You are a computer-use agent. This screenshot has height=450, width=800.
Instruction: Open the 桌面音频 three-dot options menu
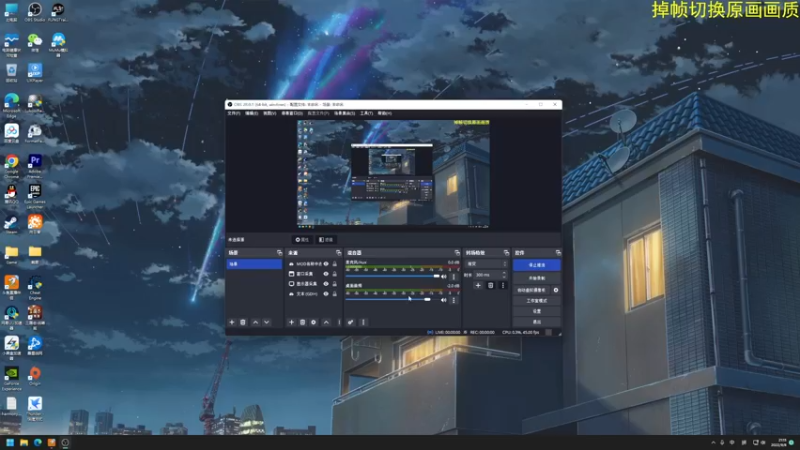454,300
